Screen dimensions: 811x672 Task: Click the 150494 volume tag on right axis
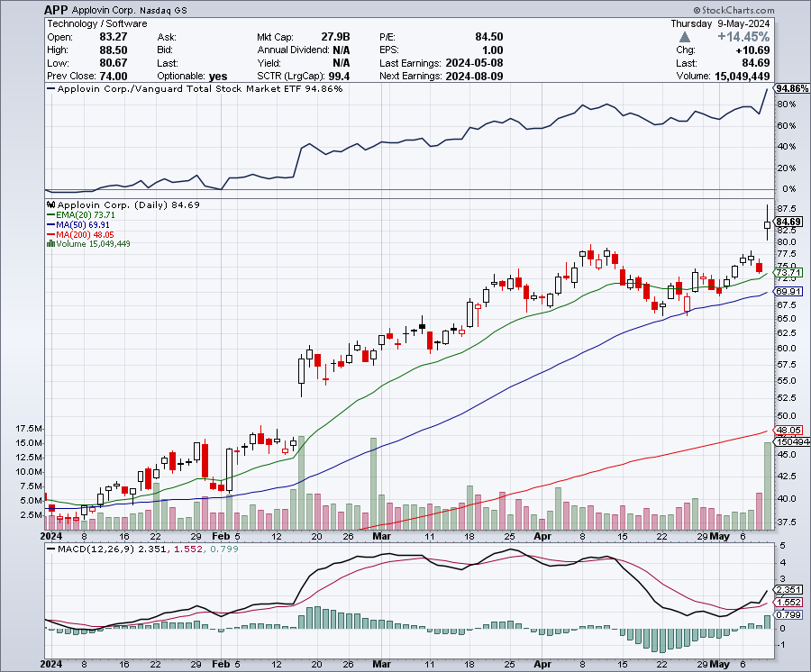(792, 441)
